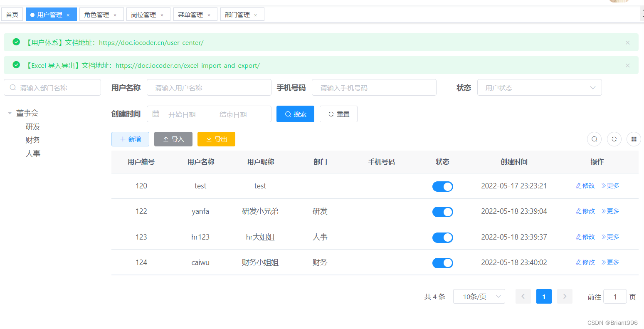Click the green check icon of Excel alert
The height and width of the screenshot is (329, 644).
(x=16, y=64)
